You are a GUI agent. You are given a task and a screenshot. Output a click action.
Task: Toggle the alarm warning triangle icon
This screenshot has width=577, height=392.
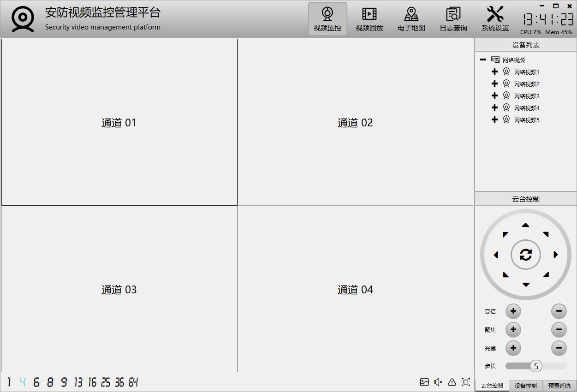(452, 382)
